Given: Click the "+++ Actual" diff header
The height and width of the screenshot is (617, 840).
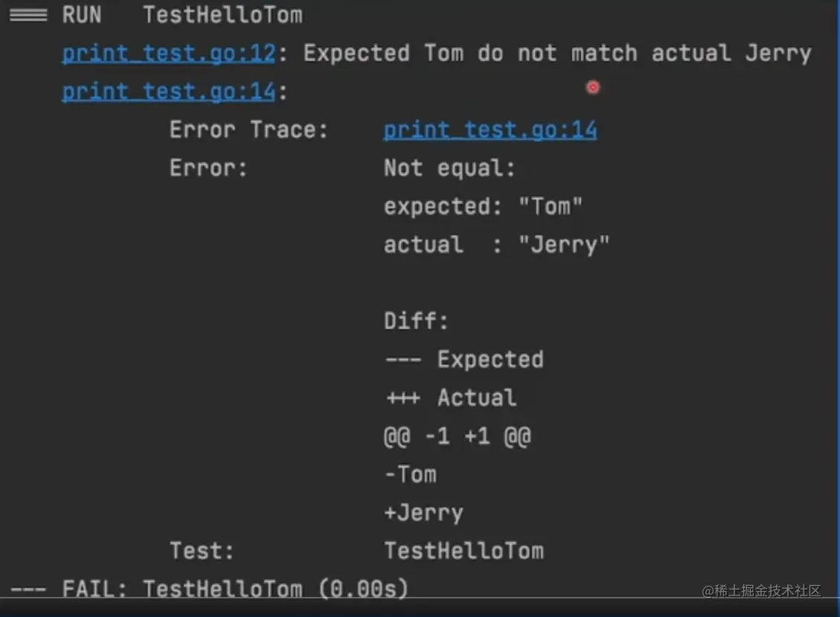Looking at the screenshot, I should 450,398.
